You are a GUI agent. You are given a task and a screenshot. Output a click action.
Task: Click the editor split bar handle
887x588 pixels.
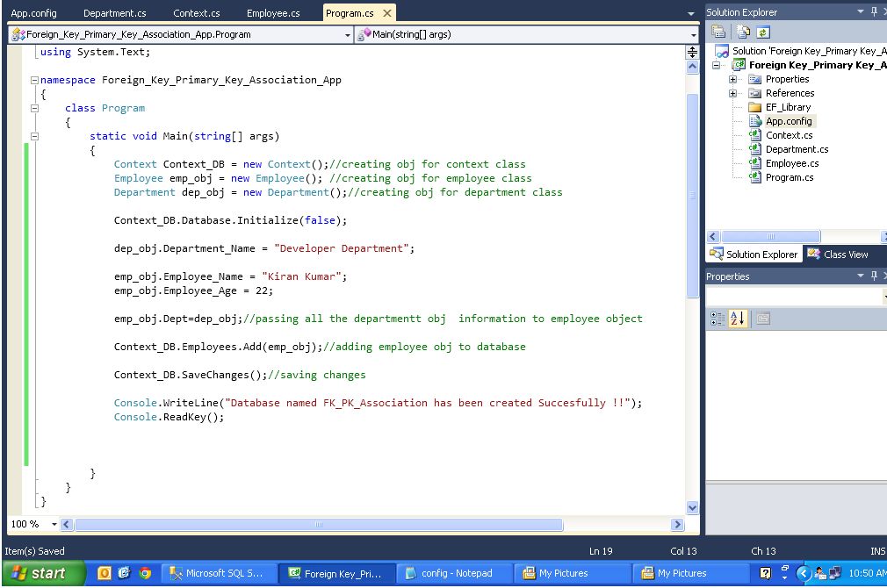(692, 52)
